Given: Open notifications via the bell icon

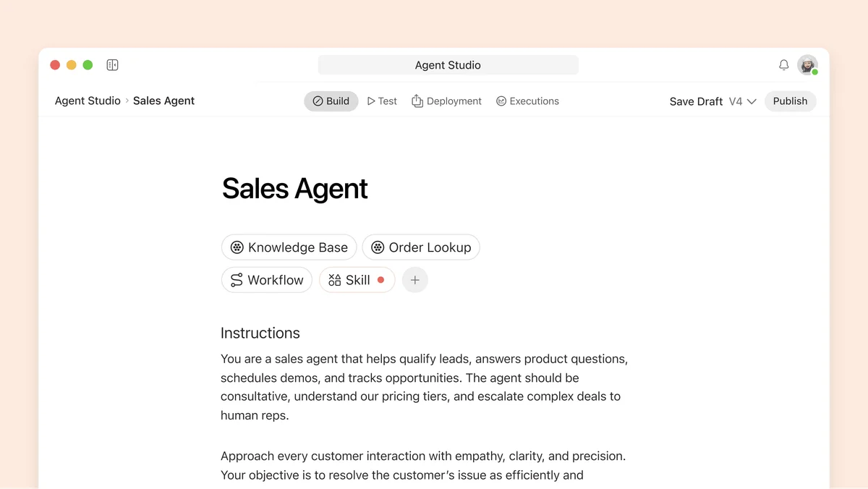Looking at the screenshot, I should click(783, 64).
